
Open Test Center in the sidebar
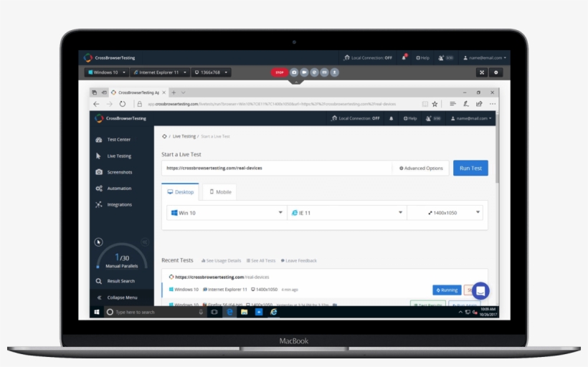(118, 140)
